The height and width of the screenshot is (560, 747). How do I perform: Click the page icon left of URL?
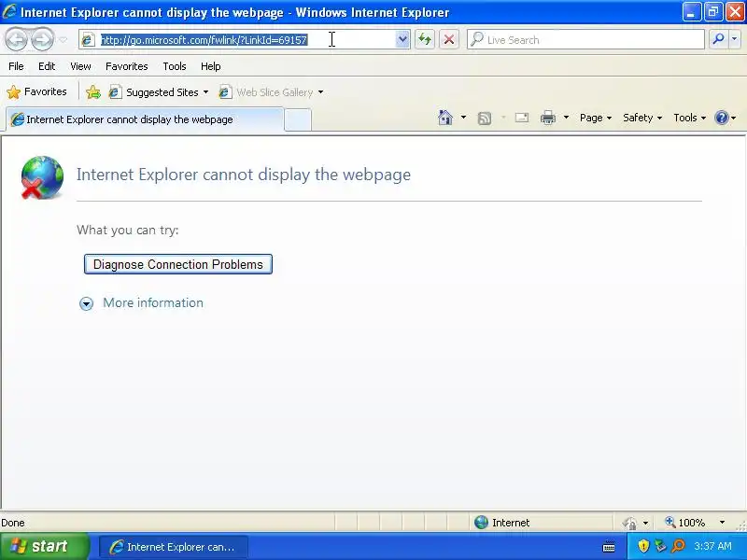(87, 39)
